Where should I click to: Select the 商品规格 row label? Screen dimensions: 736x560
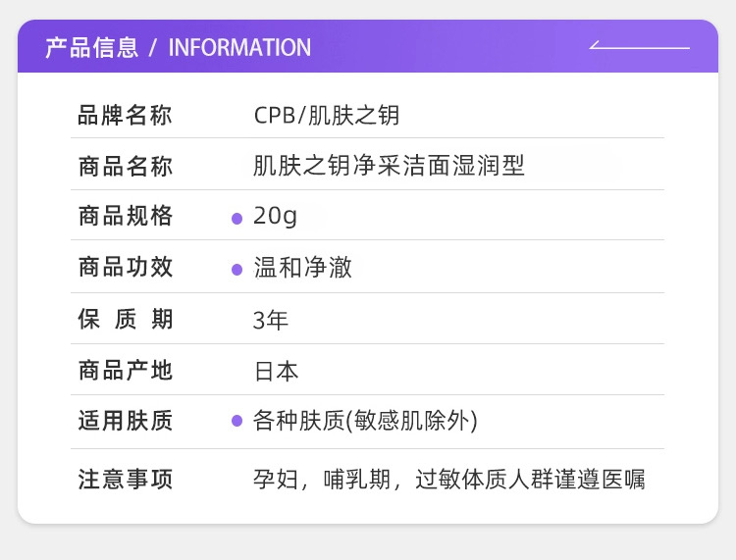click(125, 216)
